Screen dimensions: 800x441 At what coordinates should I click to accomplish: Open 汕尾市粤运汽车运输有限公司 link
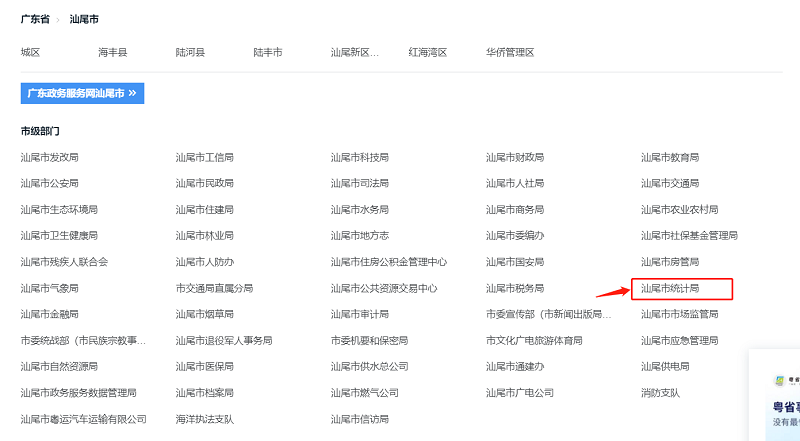[84, 419]
